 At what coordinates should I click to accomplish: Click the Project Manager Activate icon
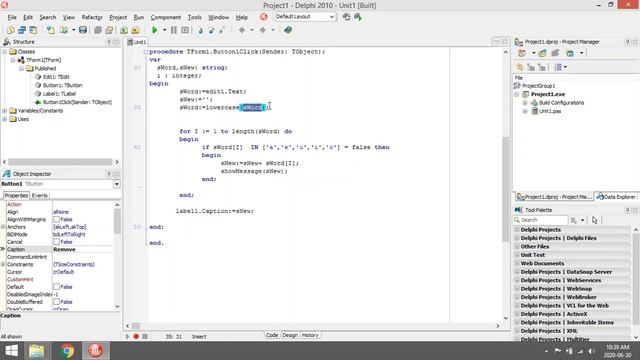coord(522,53)
